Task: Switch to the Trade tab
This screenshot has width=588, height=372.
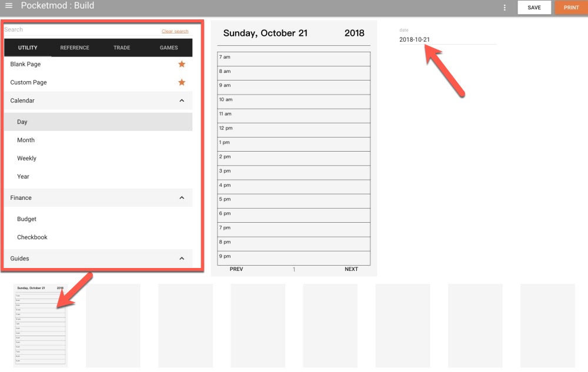Action: click(122, 48)
